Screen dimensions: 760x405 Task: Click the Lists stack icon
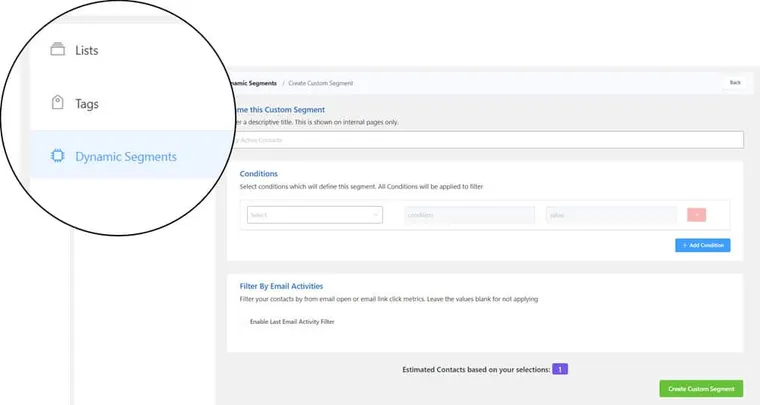point(58,49)
